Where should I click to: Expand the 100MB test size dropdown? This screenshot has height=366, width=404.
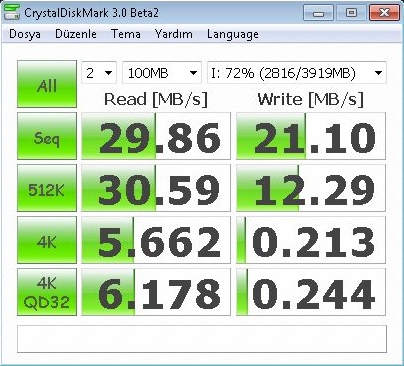pyautogui.click(x=162, y=73)
